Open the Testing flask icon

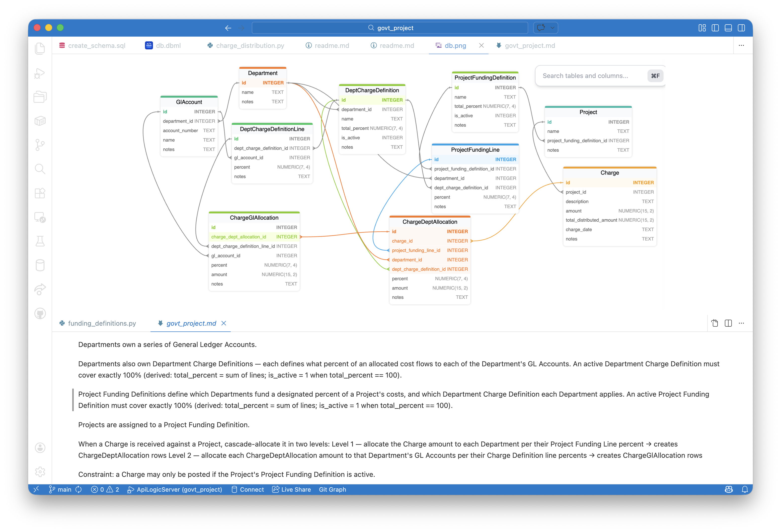(40, 241)
